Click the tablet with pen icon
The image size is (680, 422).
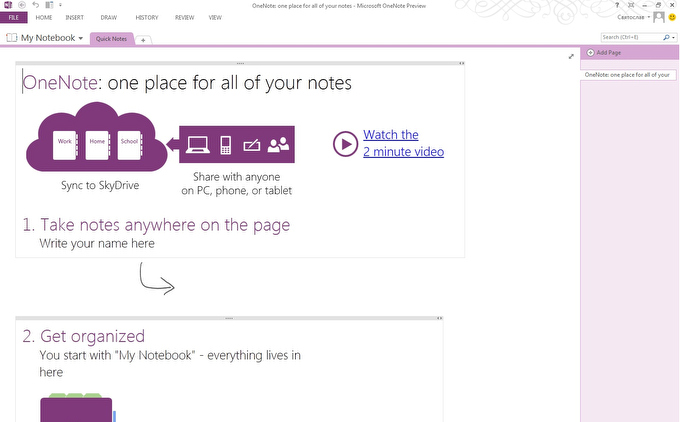252,145
